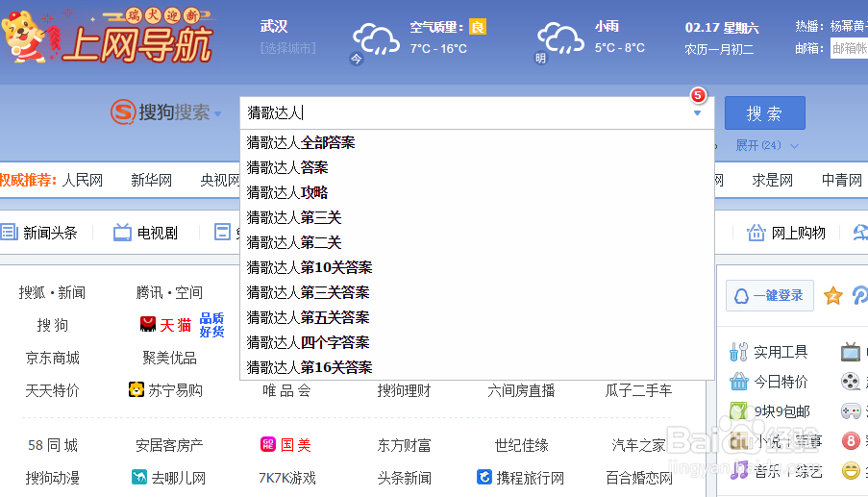Viewport: 868px width, 497px height.
Task: Select suggestion 猜歌达人第16关答案
Action: coord(477,367)
